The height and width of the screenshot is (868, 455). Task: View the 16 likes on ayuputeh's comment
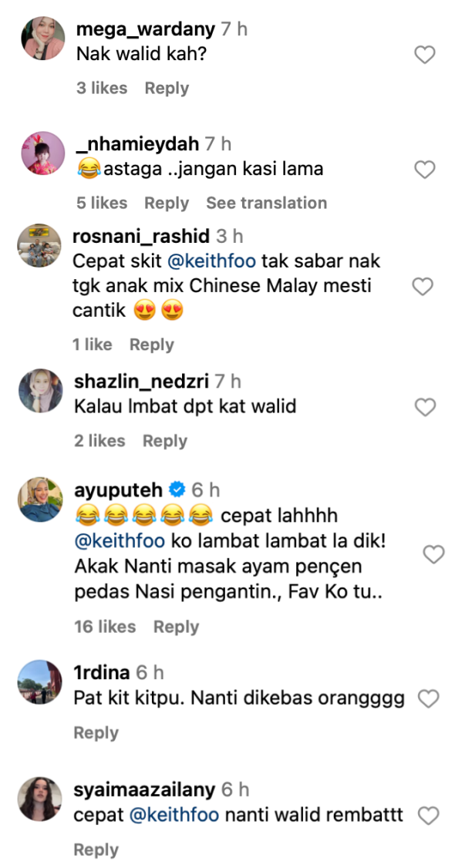tap(105, 627)
